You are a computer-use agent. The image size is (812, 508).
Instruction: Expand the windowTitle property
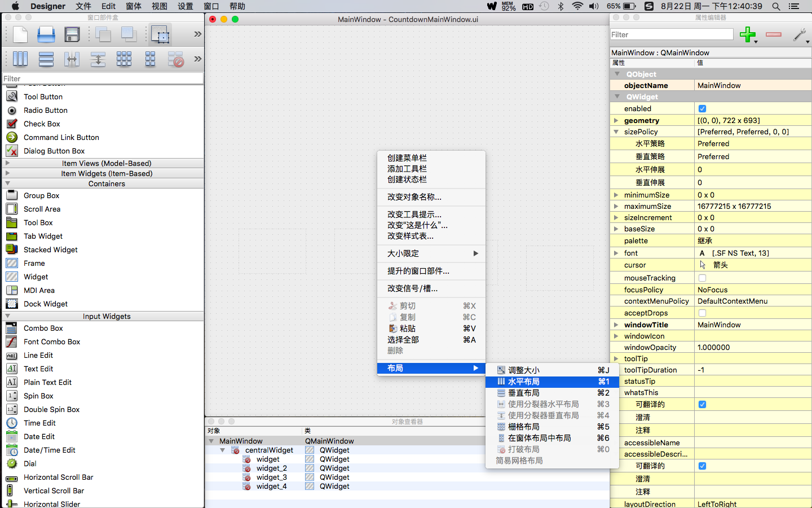click(616, 325)
